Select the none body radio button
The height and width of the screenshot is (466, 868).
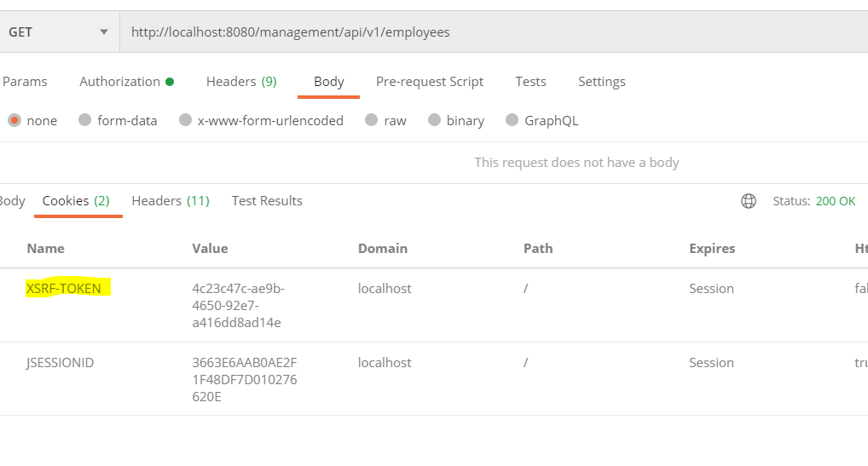[x=14, y=121]
